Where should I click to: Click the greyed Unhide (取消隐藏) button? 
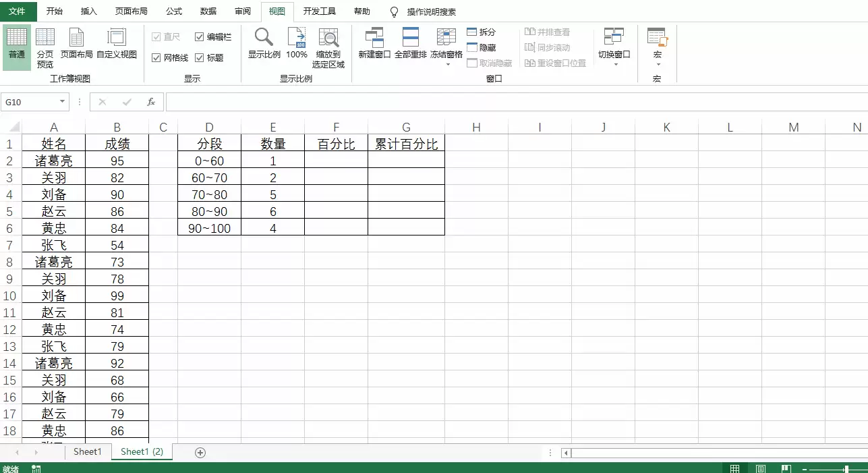pos(490,63)
